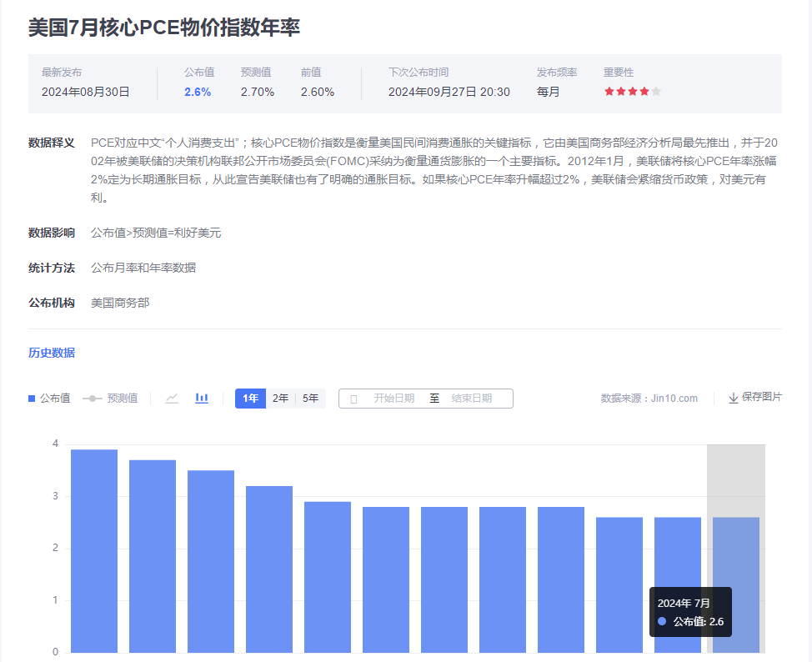Click the download arrow icon for saving image
This screenshot has height=662, width=812.
pyautogui.click(x=734, y=399)
